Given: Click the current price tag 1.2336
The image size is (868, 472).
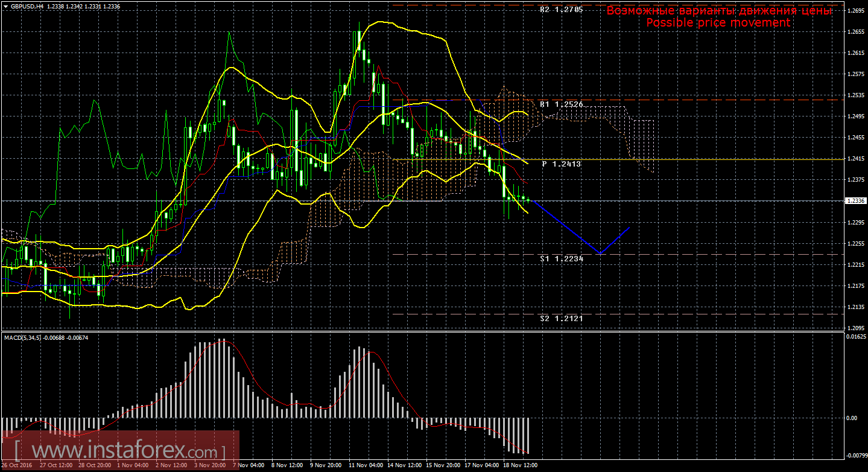Looking at the screenshot, I should coord(856,200).
